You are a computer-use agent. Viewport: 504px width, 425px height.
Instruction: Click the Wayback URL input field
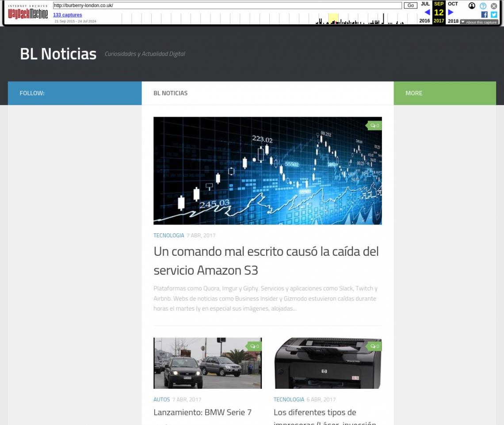coord(227,5)
